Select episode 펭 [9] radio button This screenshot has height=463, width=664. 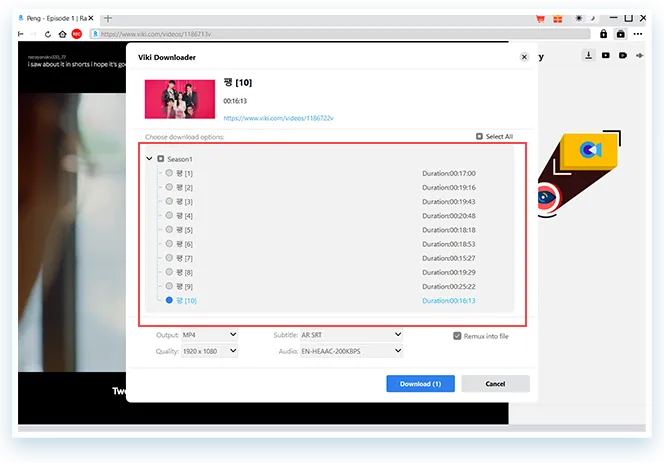pos(169,286)
